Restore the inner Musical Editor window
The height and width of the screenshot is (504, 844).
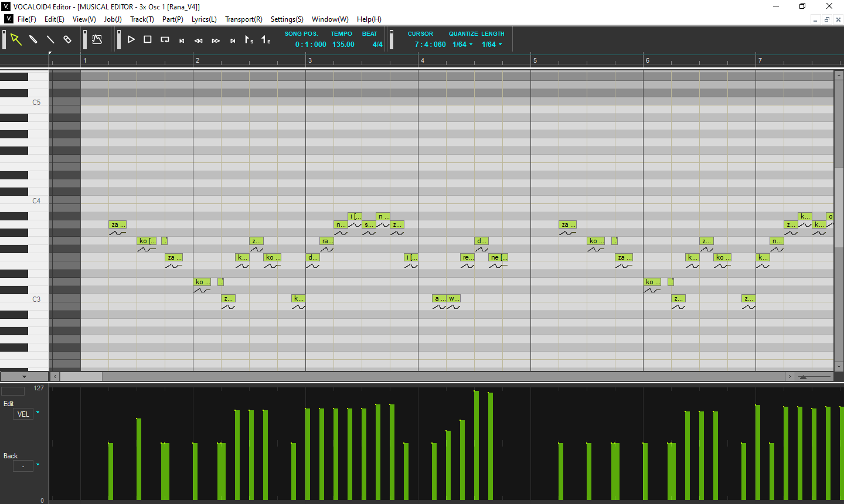coord(826,19)
